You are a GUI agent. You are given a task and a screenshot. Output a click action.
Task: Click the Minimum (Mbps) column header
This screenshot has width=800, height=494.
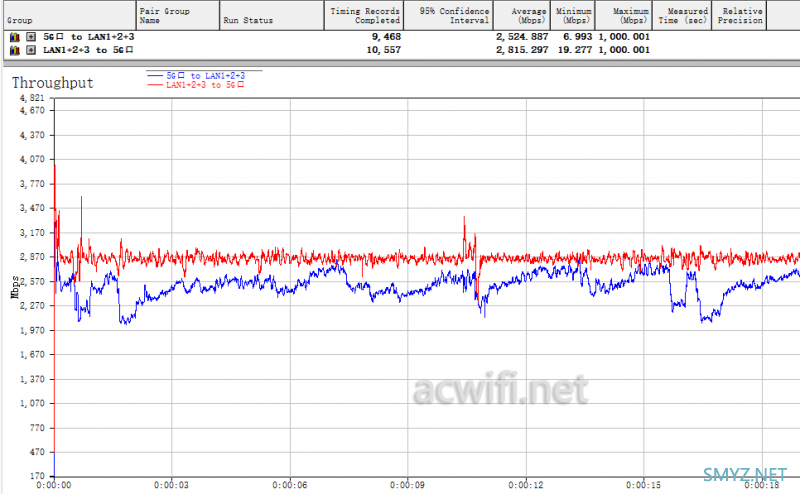point(575,15)
